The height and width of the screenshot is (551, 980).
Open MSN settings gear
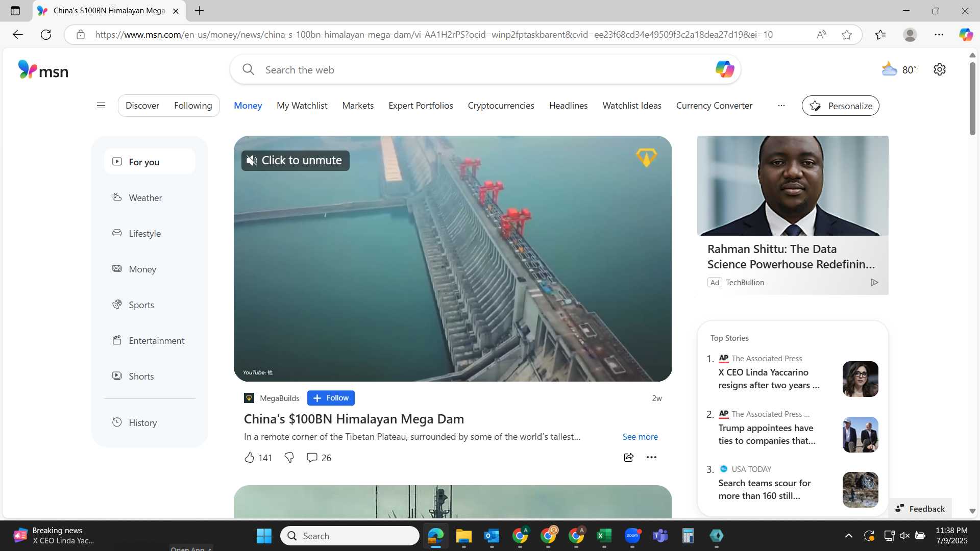pyautogui.click(x=939, y=69)
